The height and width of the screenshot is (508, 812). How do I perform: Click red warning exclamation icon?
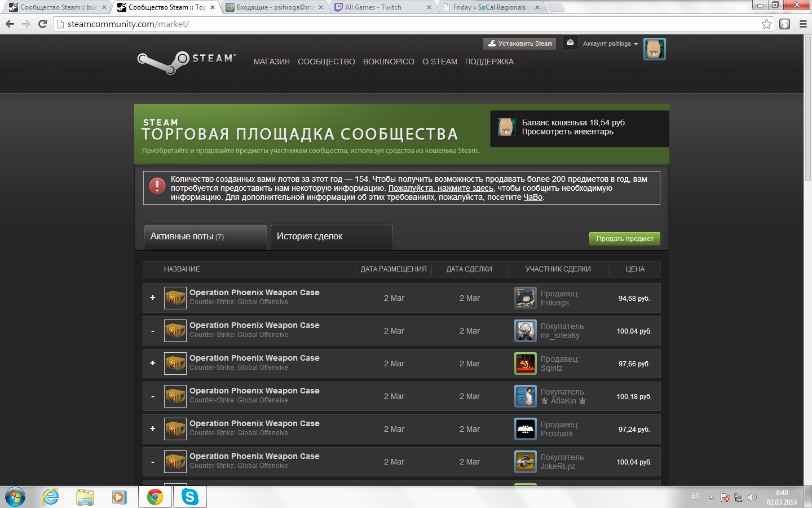click(x=157, y=185)
